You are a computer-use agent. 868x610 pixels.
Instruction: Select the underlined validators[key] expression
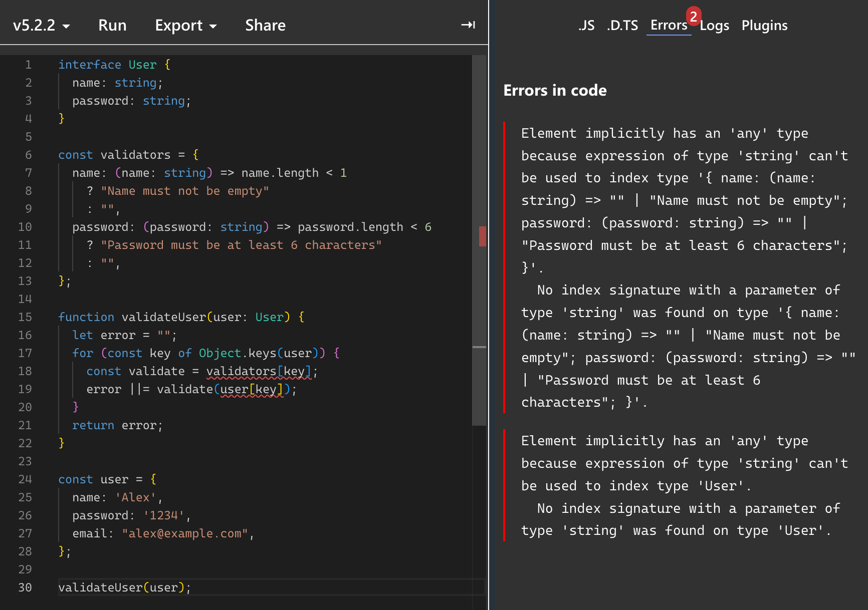click(259, 371)
